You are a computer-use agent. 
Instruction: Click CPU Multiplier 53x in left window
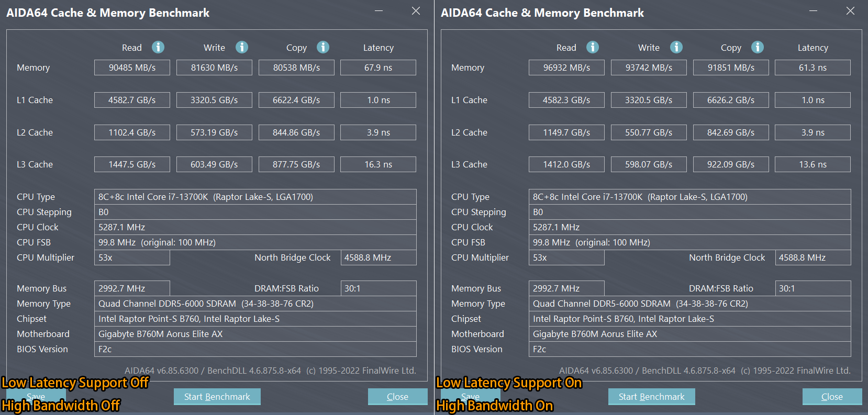(132, 257)
